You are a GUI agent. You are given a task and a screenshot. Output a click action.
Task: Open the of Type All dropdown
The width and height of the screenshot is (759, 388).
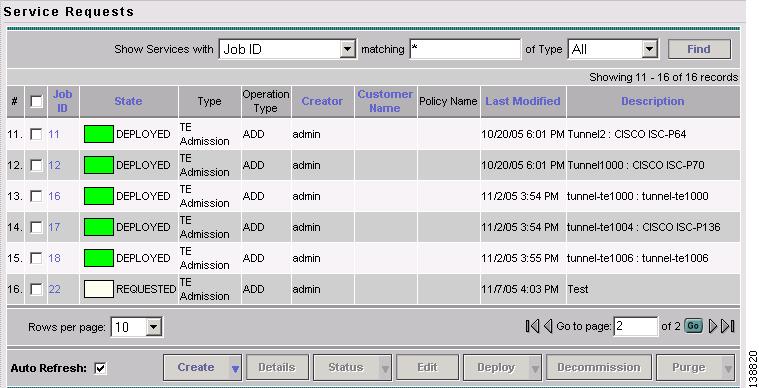(x=650, y=49)
